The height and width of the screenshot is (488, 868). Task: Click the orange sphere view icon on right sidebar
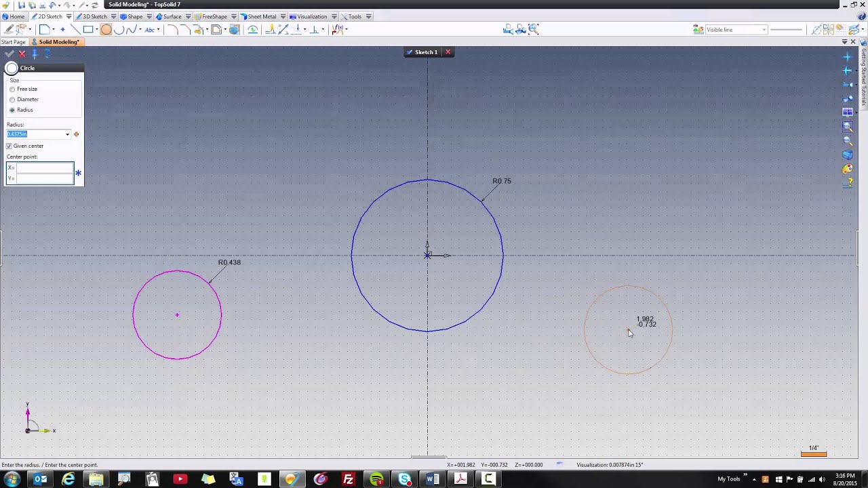[848, 169]
